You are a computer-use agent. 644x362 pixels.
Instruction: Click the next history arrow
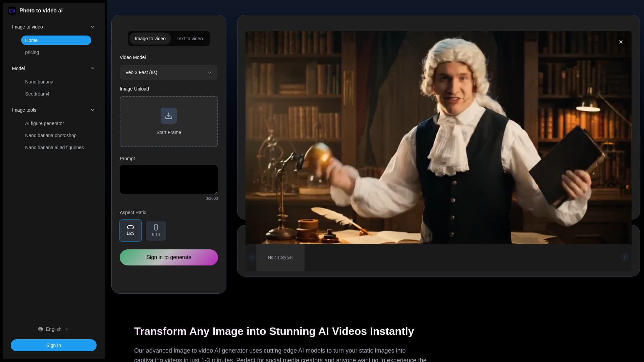pyautogui.click(x=624, y=257)
